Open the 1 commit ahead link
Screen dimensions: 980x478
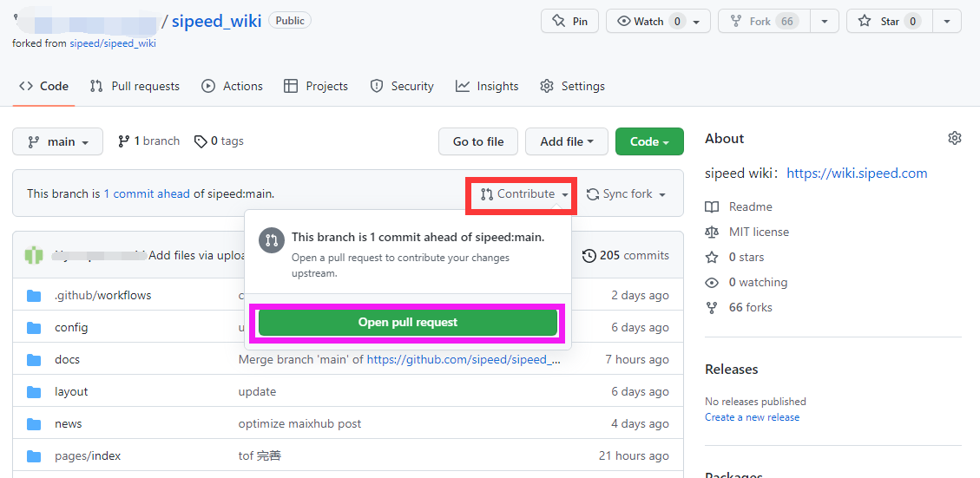pyautogui.click(x=147, y=193)
